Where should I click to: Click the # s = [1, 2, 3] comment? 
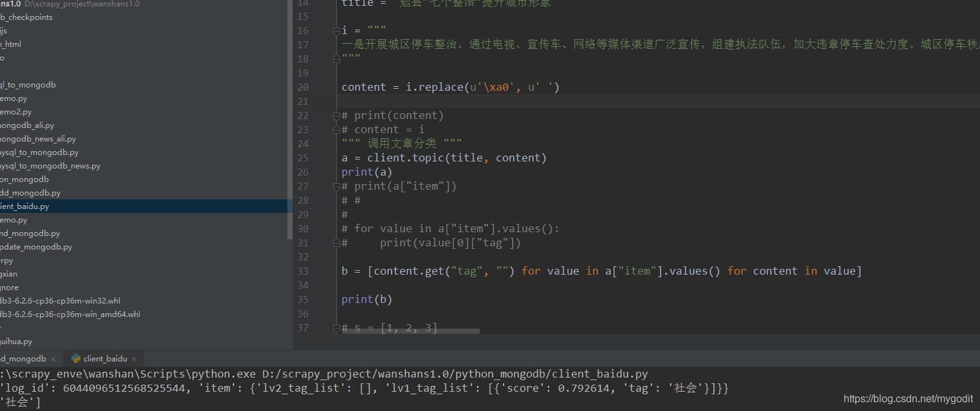pyautogui.click(x=389, y=328)
